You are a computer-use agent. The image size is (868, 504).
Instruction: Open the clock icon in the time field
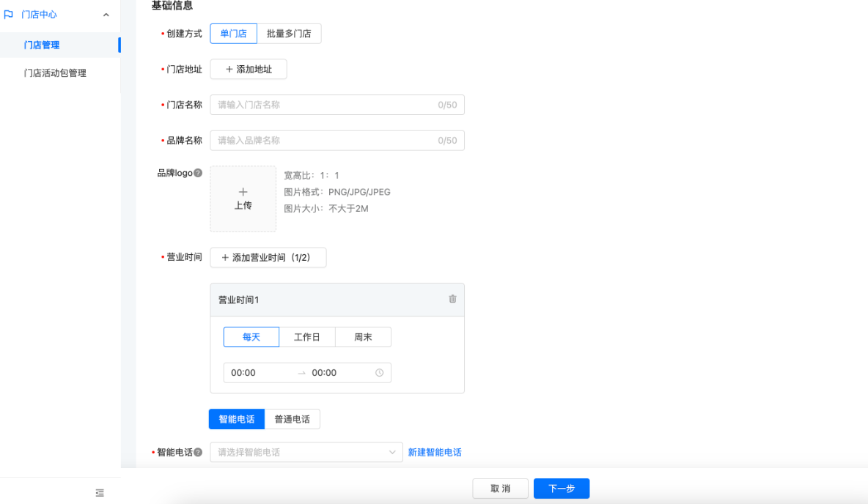(x=380, y=372)
